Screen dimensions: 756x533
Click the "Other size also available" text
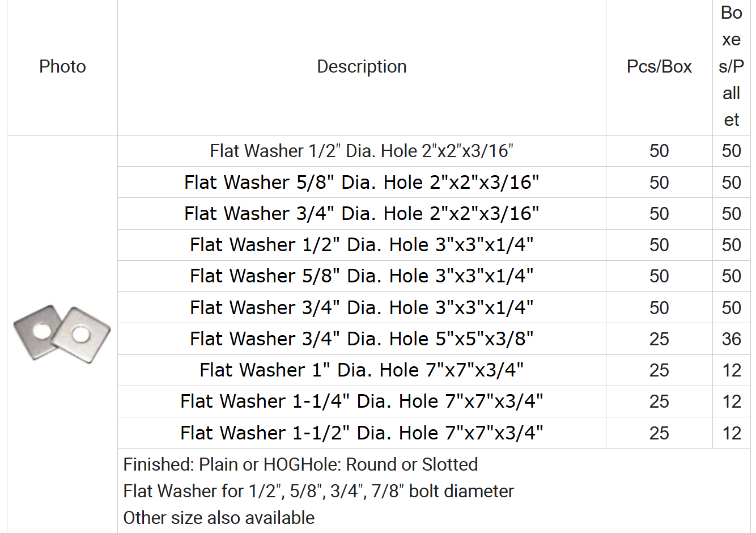[219, 518]
